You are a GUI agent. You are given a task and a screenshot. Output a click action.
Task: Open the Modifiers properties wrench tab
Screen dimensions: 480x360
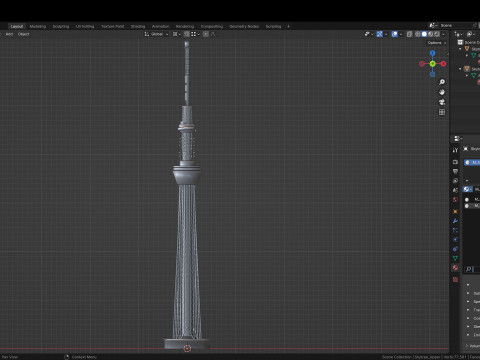coord(455,221)
